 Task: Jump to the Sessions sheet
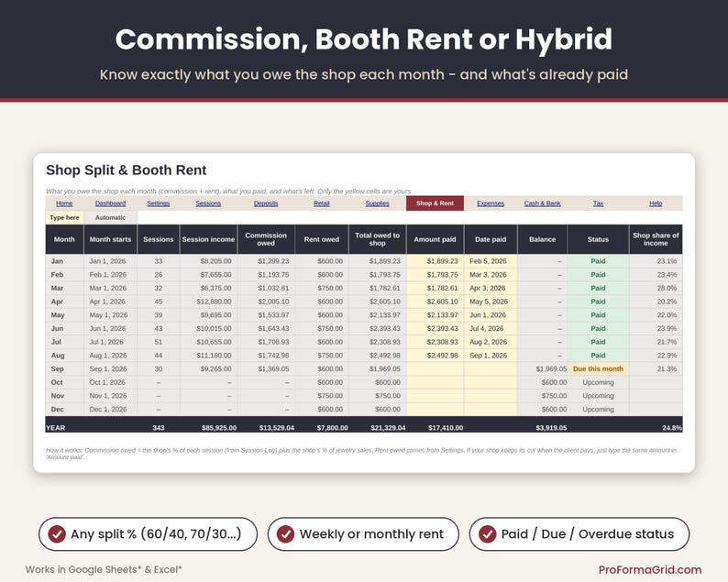[x=208, y=203]
